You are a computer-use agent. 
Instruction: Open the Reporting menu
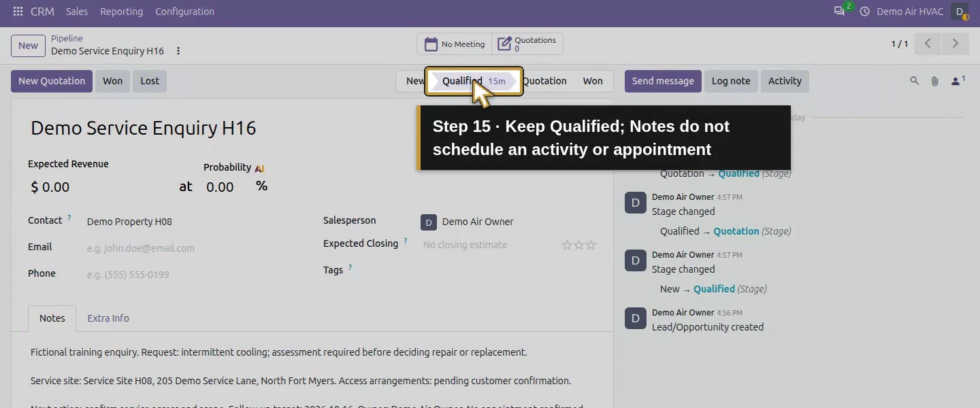point(121,12)
